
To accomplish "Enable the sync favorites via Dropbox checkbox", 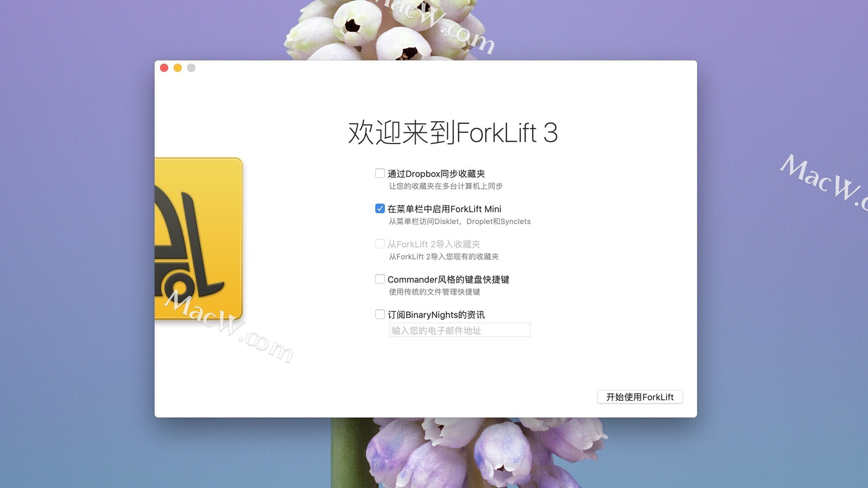I will point(380,174).
